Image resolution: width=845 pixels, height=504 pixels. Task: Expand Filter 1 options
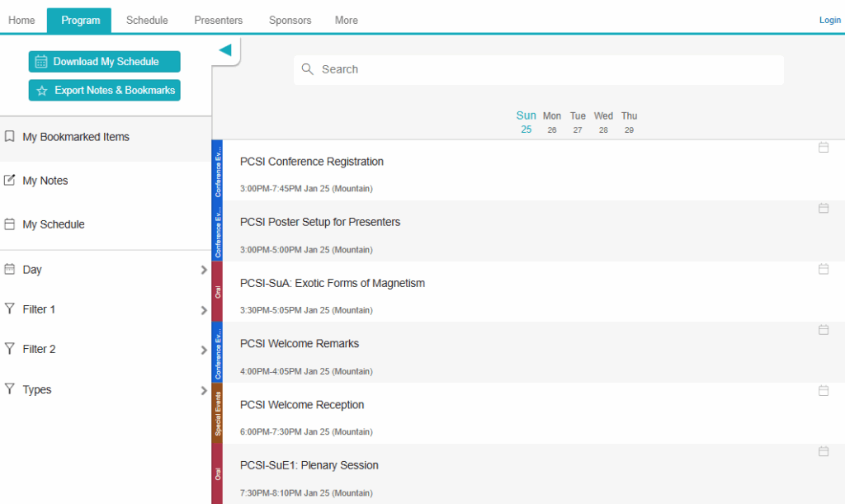pyautogui.click(x=106, y=309)
